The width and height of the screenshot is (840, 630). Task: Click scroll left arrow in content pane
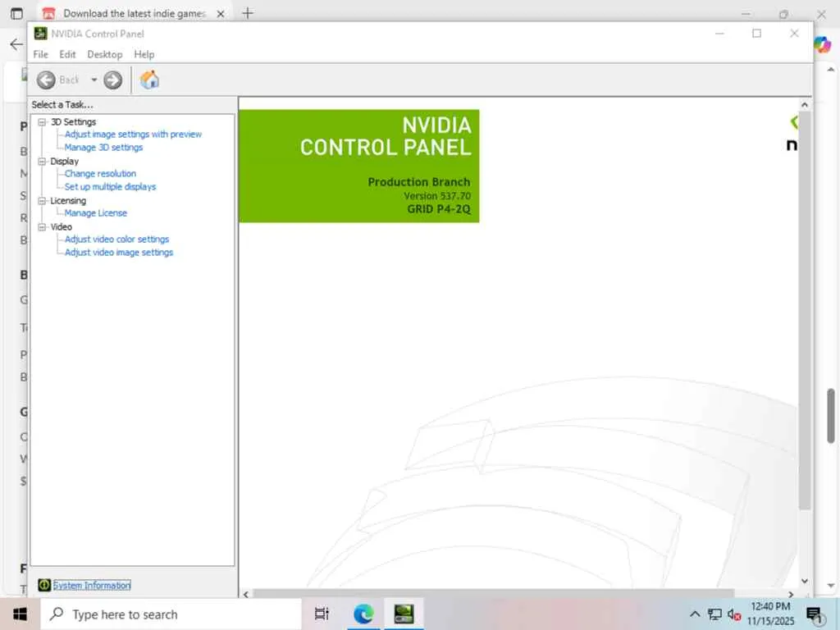click(246, 594)
